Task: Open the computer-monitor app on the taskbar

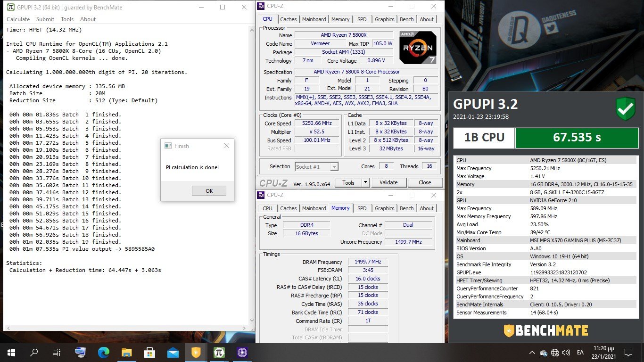Action: tap(80, 352)
